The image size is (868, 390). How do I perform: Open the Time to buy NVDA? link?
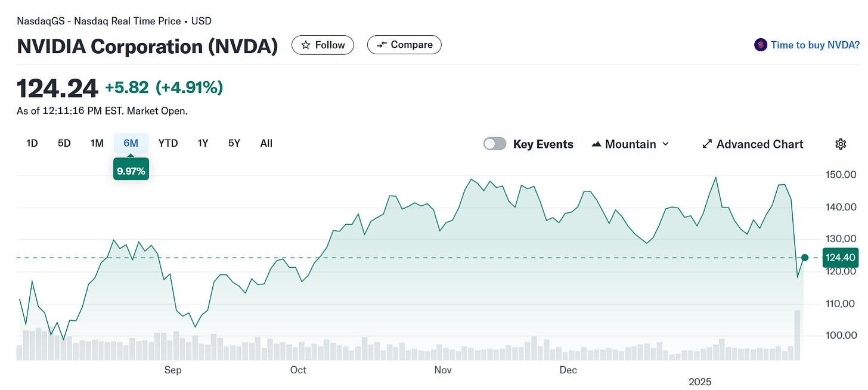pyautogui.click(x=815, y=45)
